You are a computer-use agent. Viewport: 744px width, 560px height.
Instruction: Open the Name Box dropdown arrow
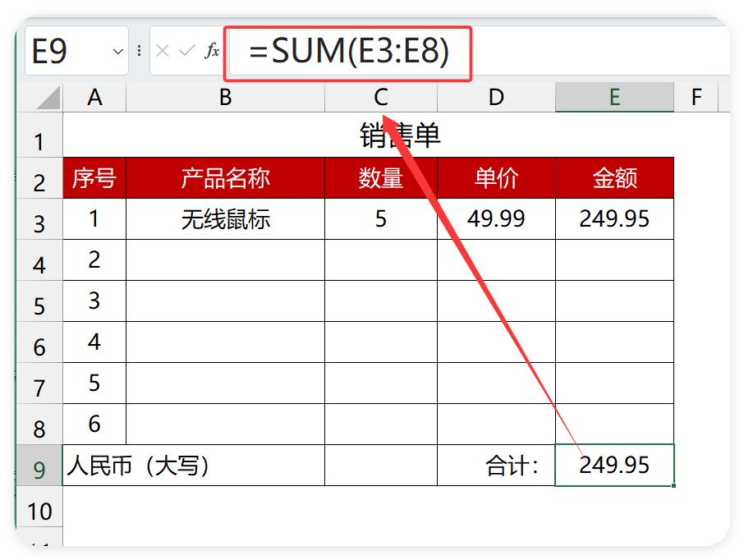tap(117, 51)
